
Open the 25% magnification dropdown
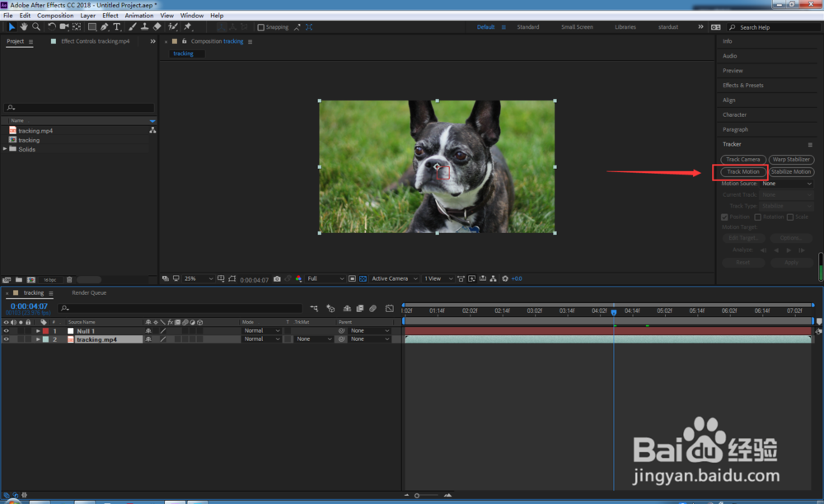pyautogui.click(x=198, y=279)
